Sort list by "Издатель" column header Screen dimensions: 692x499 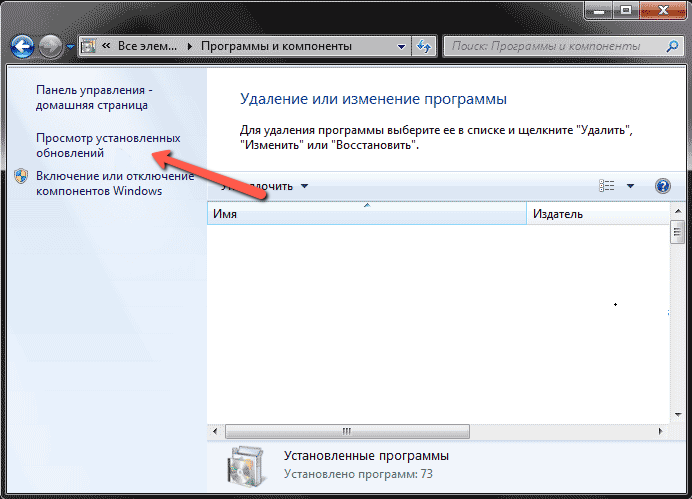(x=598, y=214)
